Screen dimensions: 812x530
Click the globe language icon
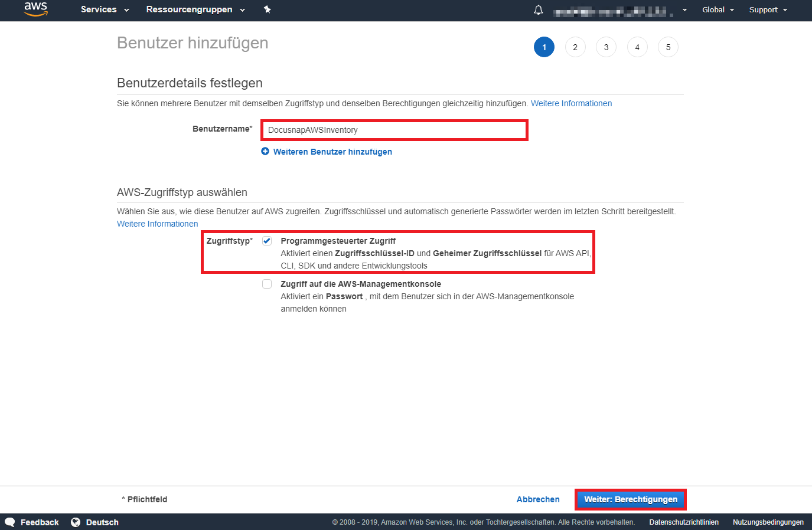[76, 522]
